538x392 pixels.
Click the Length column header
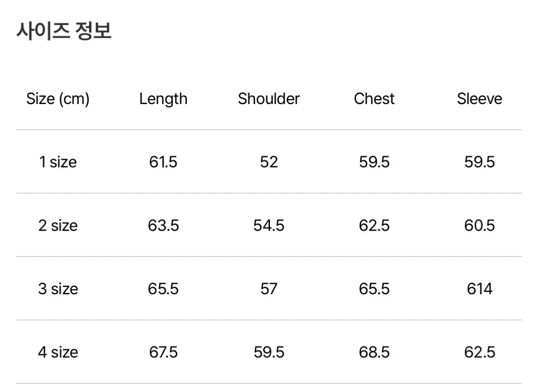coord(163,99)
